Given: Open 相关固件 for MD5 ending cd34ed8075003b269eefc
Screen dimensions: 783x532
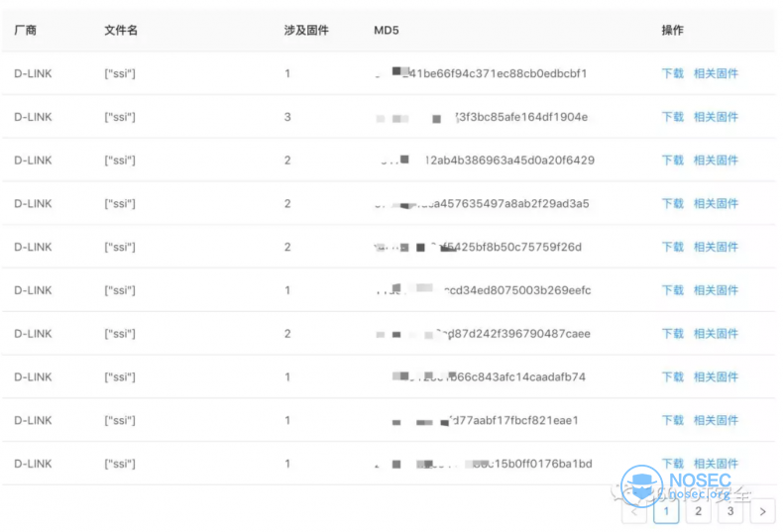Looking at the screenshot, I should pos(716,290).
